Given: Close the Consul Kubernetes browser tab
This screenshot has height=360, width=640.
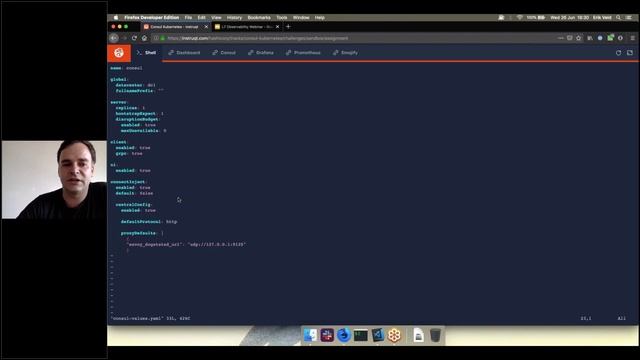Looking at the screenshot, I should click(206, 27).
